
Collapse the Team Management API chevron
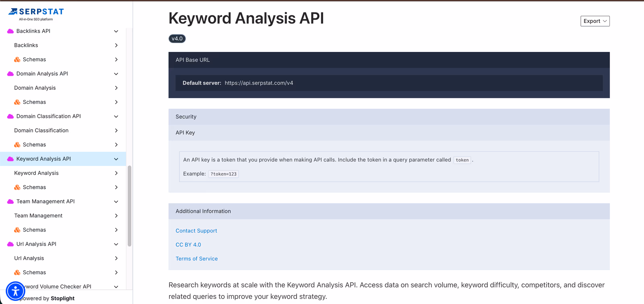coord(116,202)
